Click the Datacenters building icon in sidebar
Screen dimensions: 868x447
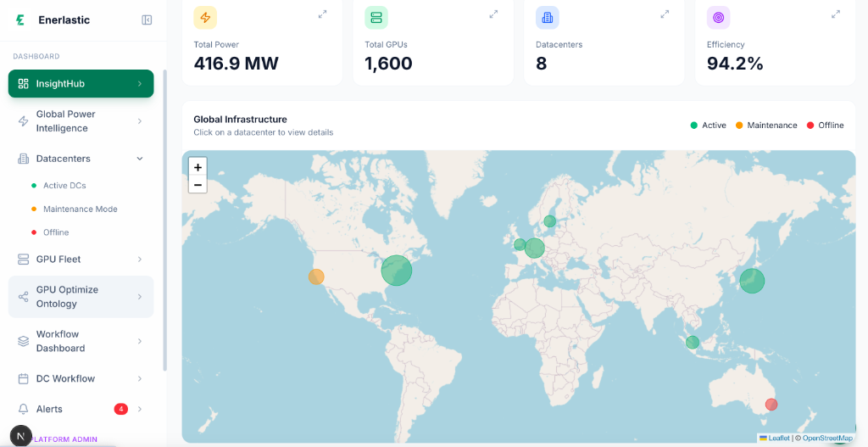click(x=23, y=159)
